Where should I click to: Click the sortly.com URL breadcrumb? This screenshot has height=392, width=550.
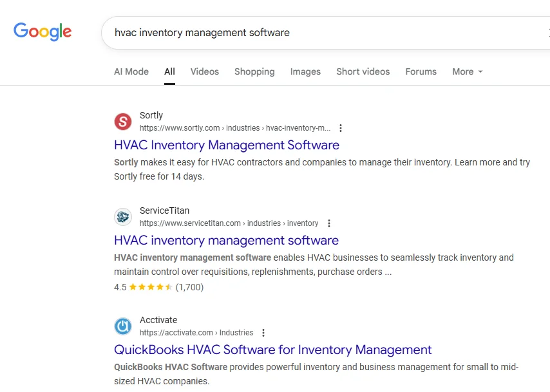click(x=235, y=128)
